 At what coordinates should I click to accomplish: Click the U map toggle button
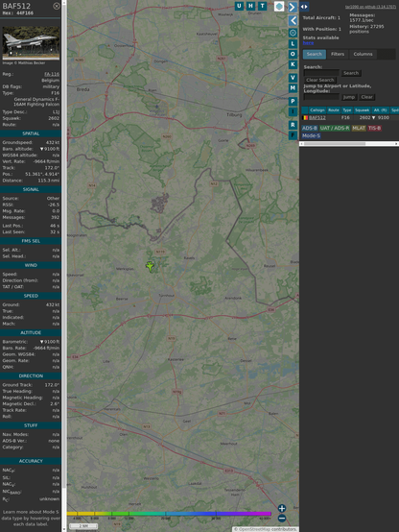[x=240, y=6]
